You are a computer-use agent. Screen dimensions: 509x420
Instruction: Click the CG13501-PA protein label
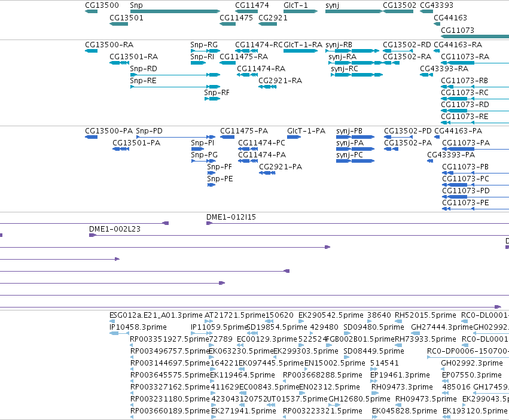tap(136, 143)
